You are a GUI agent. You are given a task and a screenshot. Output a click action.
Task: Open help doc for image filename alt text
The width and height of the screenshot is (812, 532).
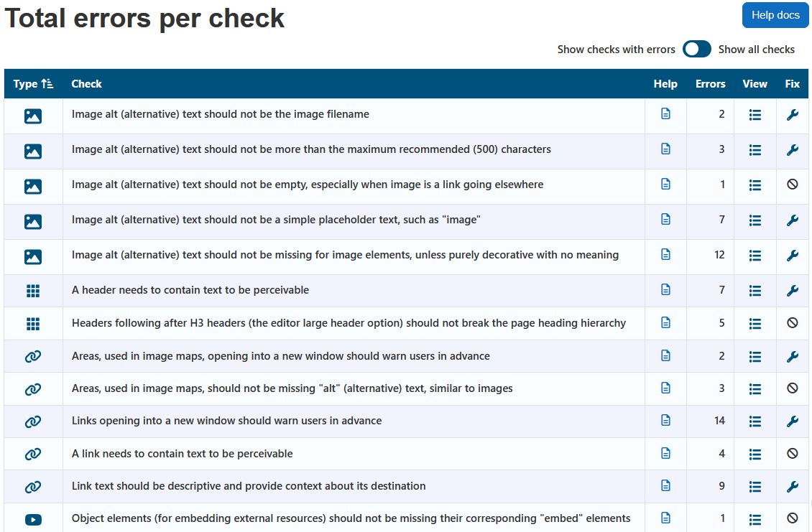point(666,114)
